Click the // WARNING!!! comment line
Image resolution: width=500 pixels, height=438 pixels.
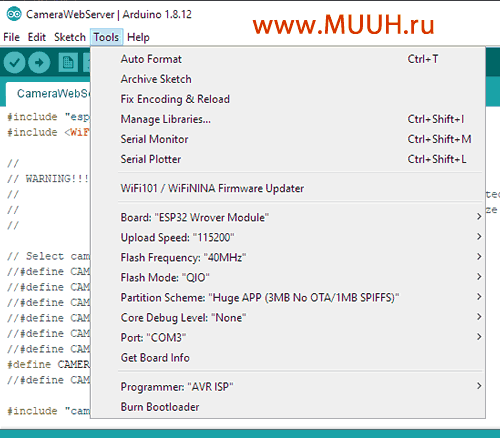48,179
